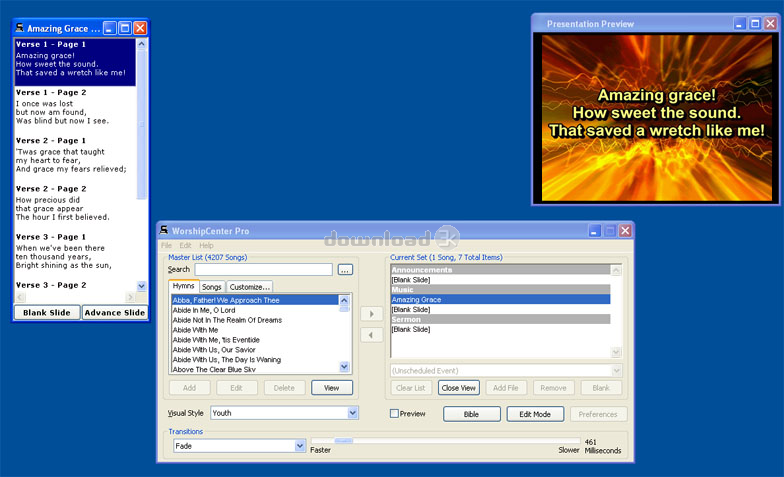The height and width of the screenshot is (477, 784).
Task: Open Unscheduled Event dropdown
Action: [616, 371]
